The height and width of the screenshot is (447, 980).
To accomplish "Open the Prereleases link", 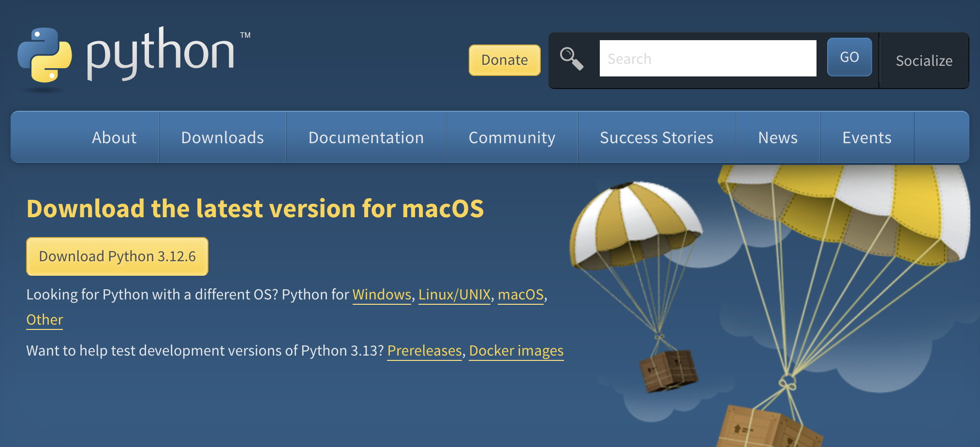I will [x=425, y=351].
